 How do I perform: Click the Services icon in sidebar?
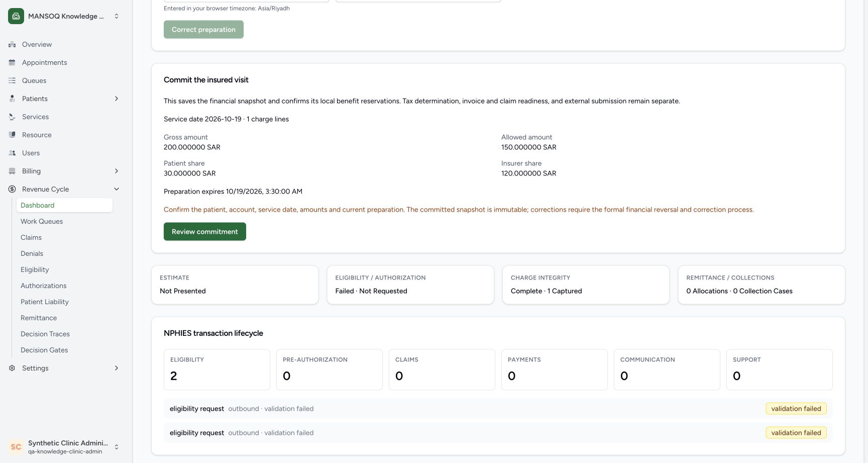tap(12, 117)
